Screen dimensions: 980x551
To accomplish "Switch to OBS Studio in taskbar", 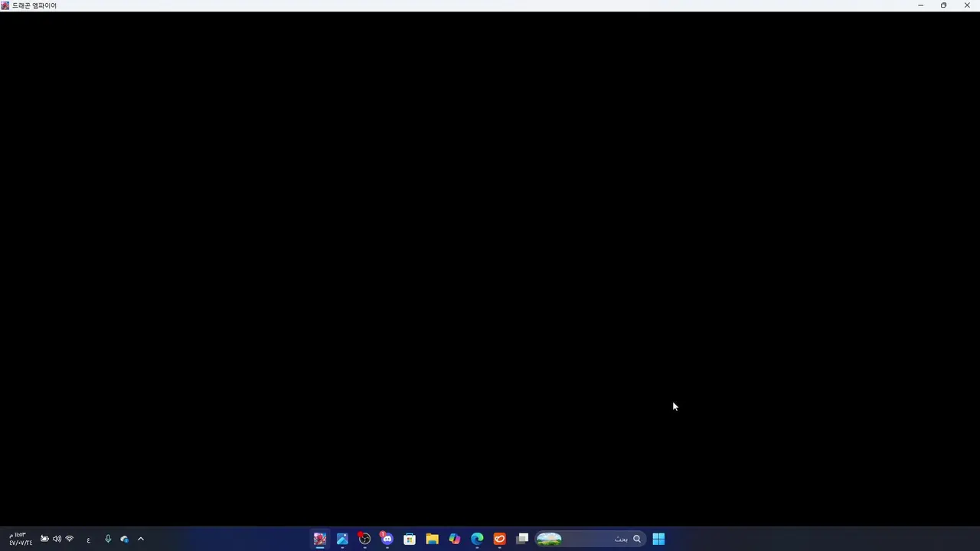I will point(364,539).
